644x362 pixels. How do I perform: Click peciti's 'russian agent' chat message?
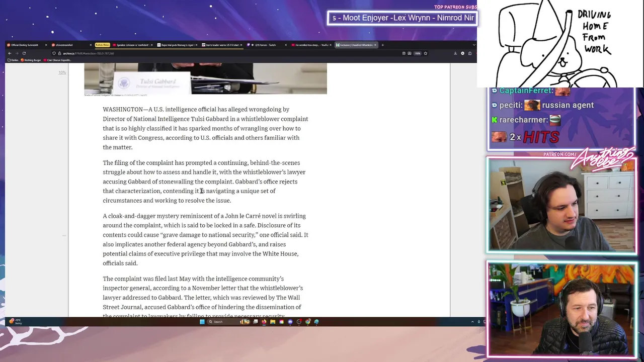coord(568,105)
